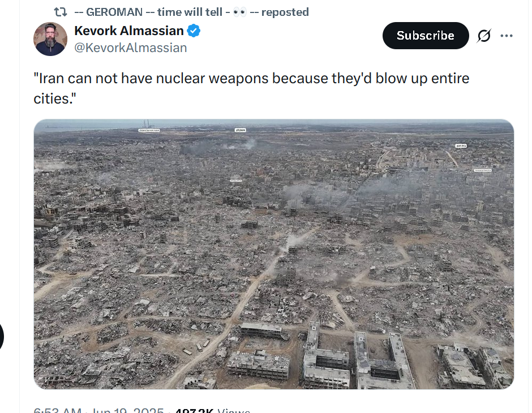Image resolution: width=532 pixels, height=413 pixels.
Task: Open Kevork Almassian's profile avatar
Action: click(50, 39)
